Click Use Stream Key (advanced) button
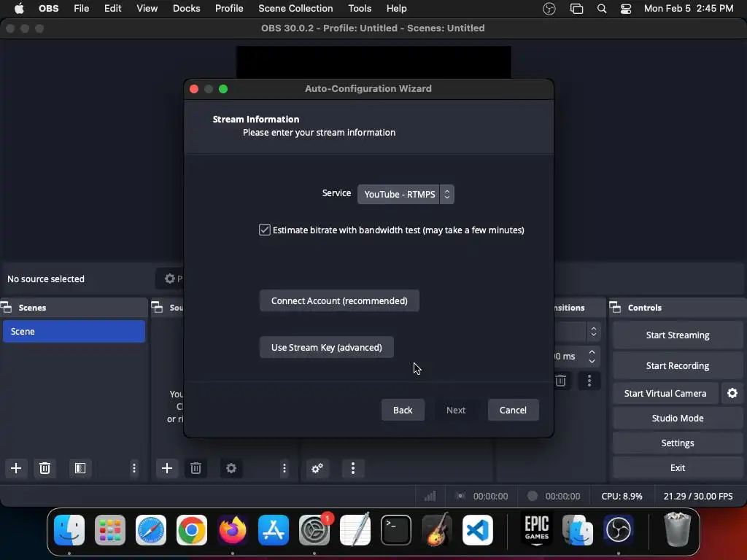This screenshot has height=560, width=747. [x=326, y=347]
